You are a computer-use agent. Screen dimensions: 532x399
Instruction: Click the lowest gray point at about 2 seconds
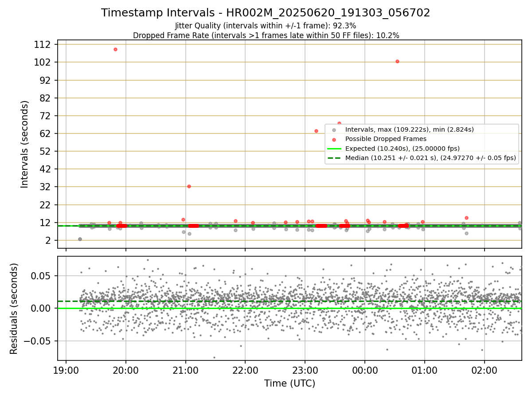pyautogui.click(x=80, y=239)
